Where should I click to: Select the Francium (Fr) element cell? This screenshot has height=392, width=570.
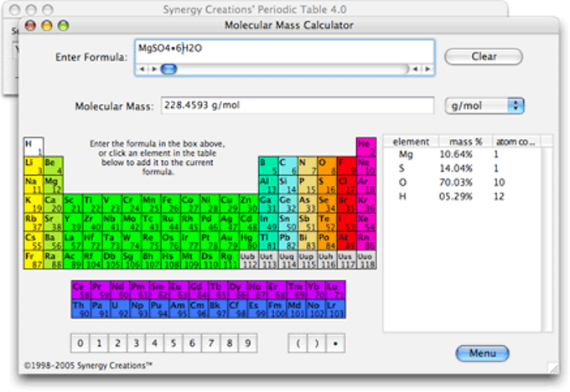(34, 260)
